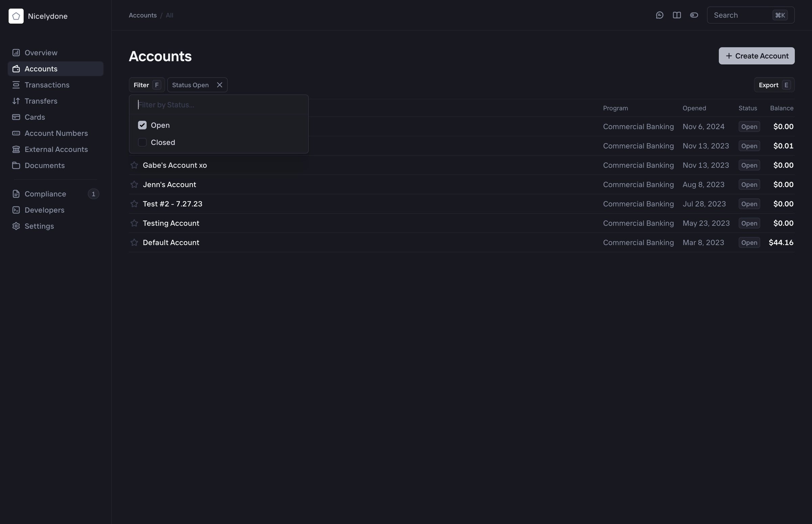
Task: Star the Testing Account row
Action: click(134, 223)
